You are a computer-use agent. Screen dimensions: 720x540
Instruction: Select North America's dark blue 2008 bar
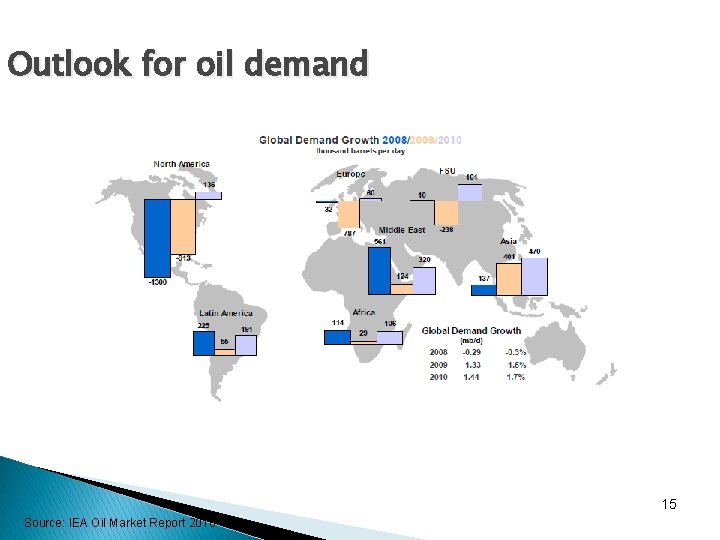tap(157, 238)
